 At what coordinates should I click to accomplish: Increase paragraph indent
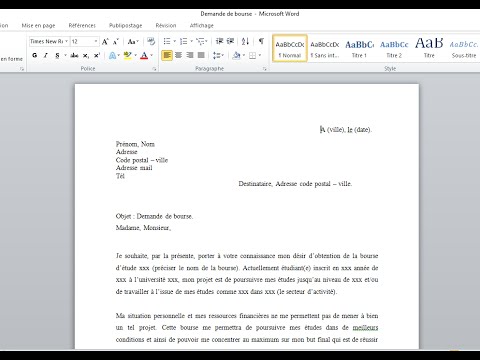point(230,41)
